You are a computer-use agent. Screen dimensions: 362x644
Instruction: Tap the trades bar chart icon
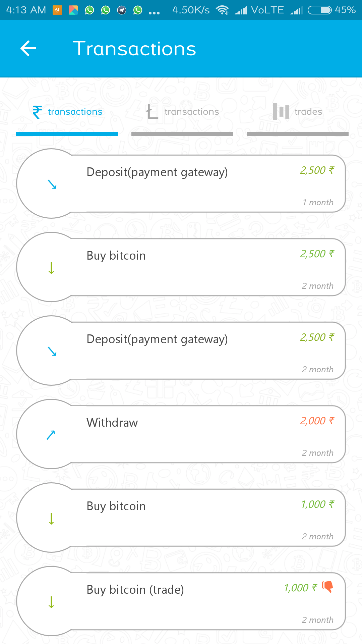click(x=281, y=111)
